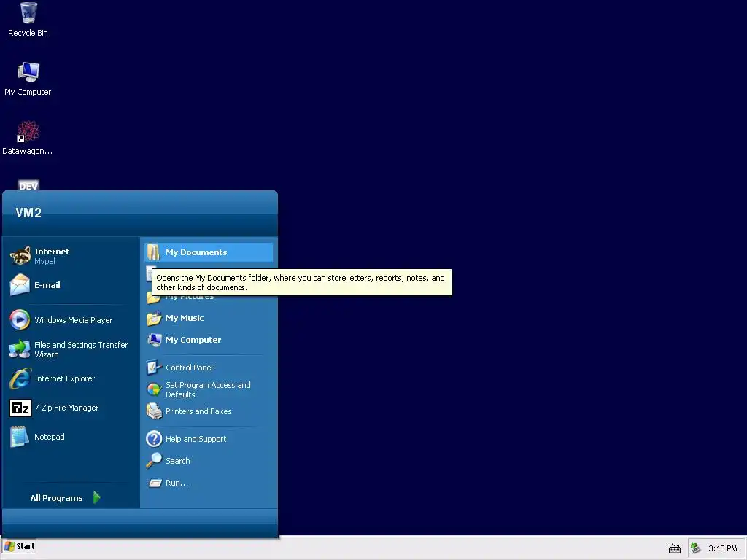Screen dimensions: 747x560
Task: Click the Help and Support question mark icon
Action: click(x=154, y=439)
